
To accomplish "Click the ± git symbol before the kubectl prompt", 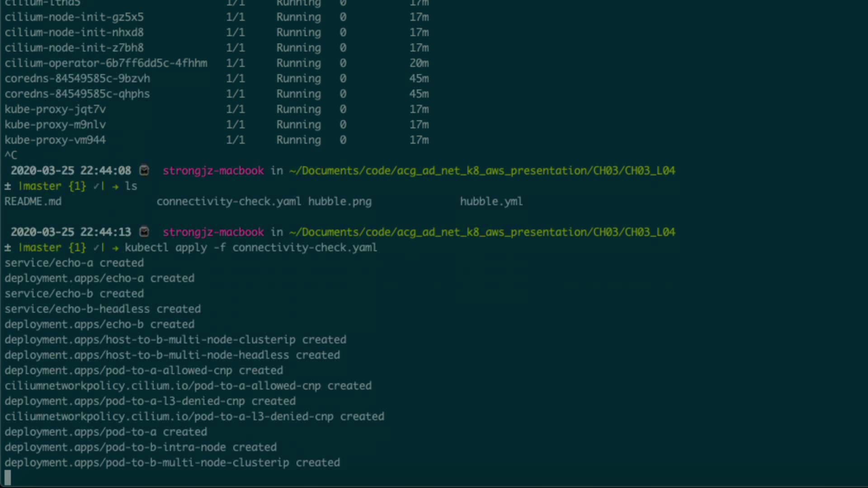I will 8,248.
